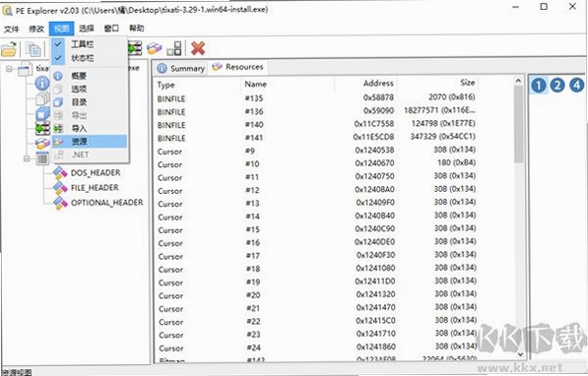Open the 窗口 menu
The height and width of the screenshot is (376, 588).
tap(111, 29)
